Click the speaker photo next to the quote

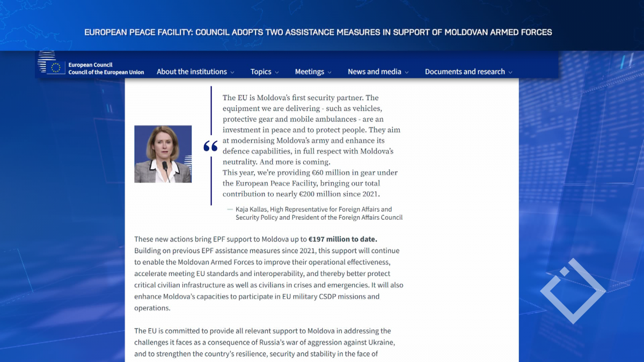(x=163, y=154)
